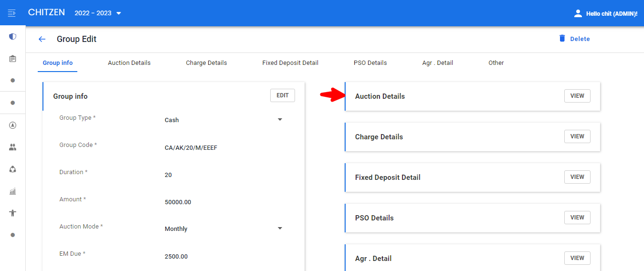Image resolution: width=644 pixels, height=271 pixels.
Task: Go back using the left arrow
Action: click(x=42, y=39)
